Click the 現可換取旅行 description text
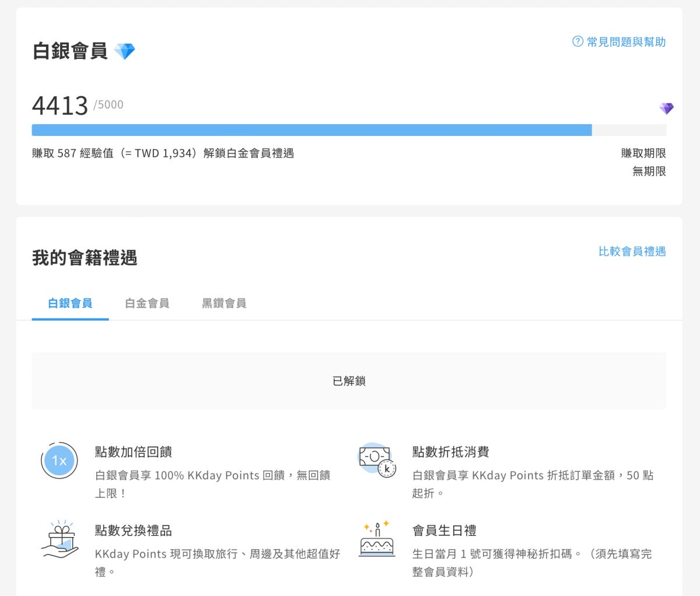Image resolution: width=700 pixels, height=596 pixels. point(218,563)
